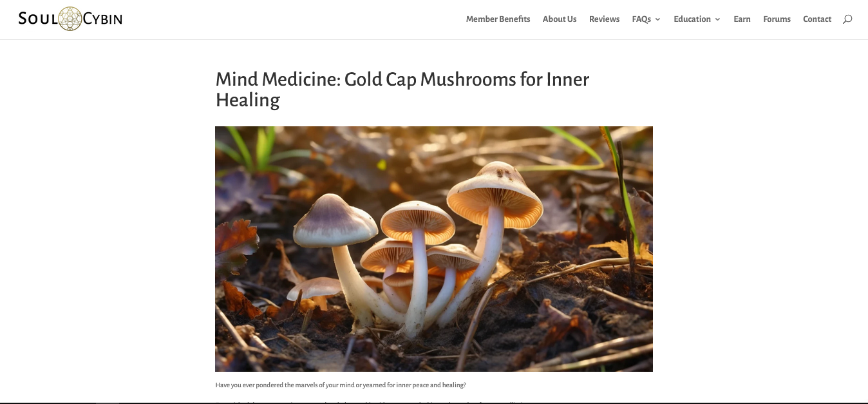Click the Gold Cap mushrooms featured image
Image resolution: width=868 pixels, height=404 pixels.
[x=434, y=249]
